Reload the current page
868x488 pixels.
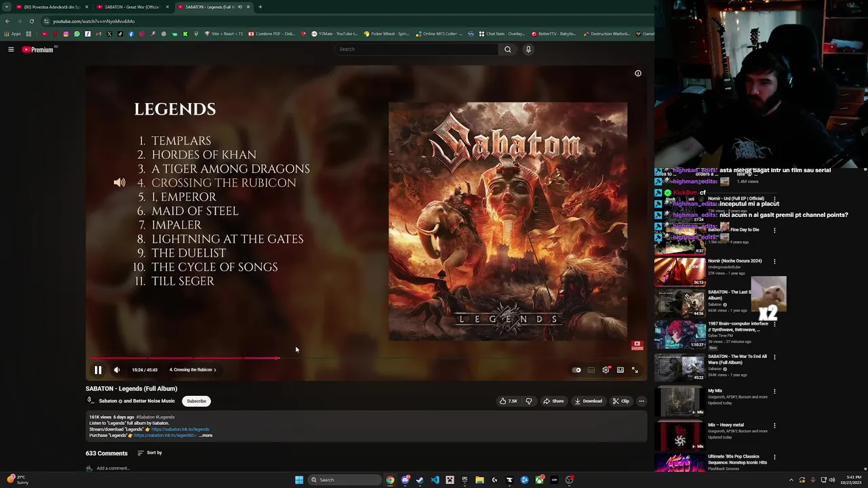tap(31, 21)
